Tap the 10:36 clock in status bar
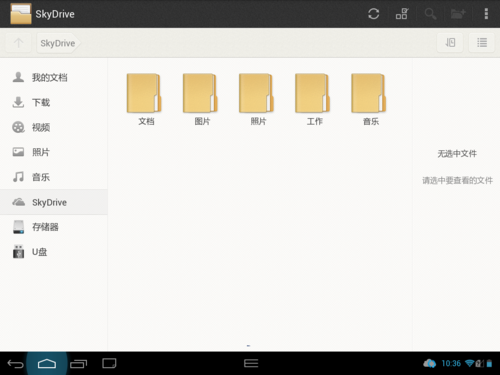Screen dimensions: 500x375 (x=451, y=363)
